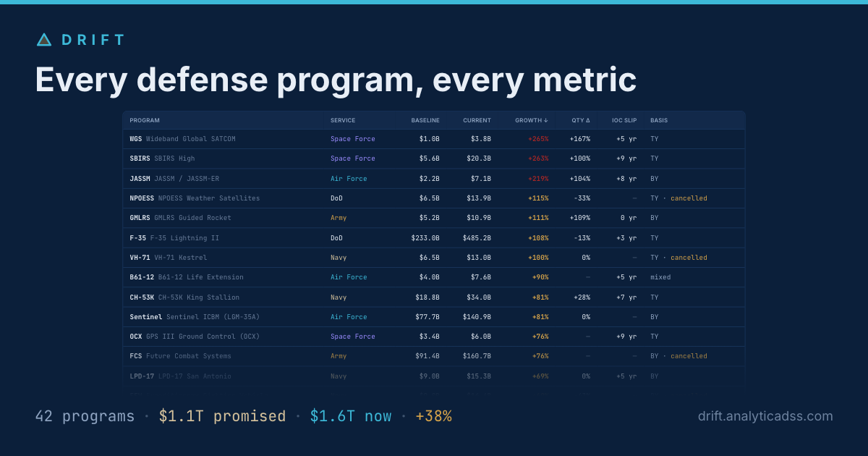Click the cancelled tag in FCS row
868x456 pixels.
pos(689,356)
